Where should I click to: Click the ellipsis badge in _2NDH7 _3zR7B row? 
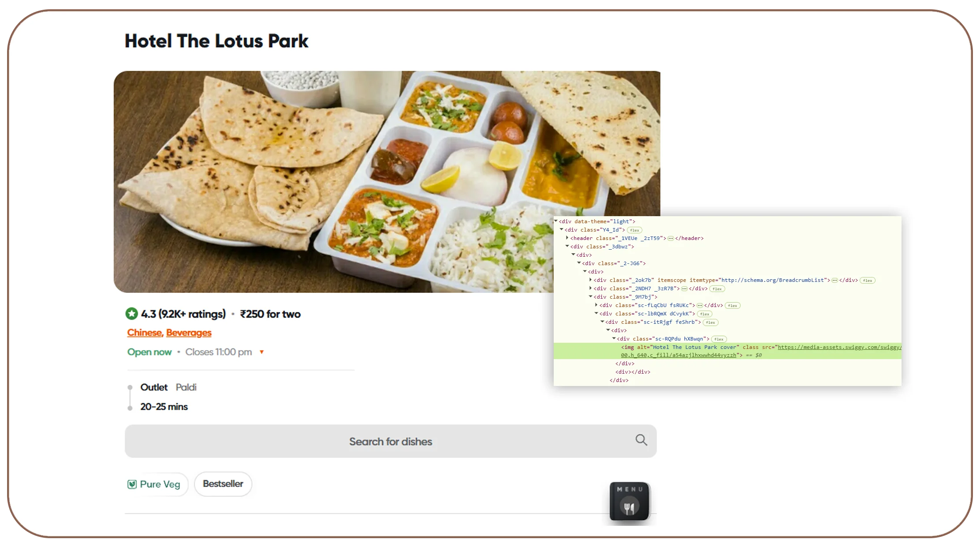pyautogui.click(x=684, y=289)
